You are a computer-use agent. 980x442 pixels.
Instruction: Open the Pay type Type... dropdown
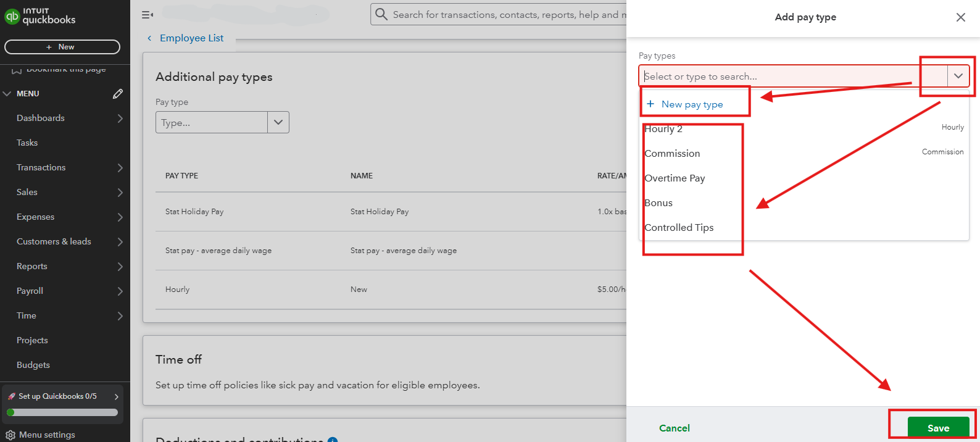pyautogui.click(x=222, y=122)
